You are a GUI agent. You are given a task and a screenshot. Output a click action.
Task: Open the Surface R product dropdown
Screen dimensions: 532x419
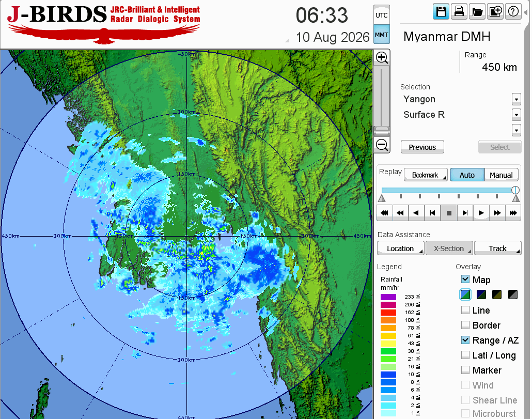tap(516, 115)
